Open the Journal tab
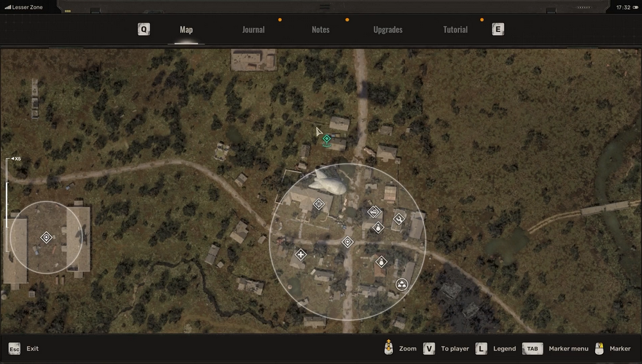642x364 pixels. (254, 30)
